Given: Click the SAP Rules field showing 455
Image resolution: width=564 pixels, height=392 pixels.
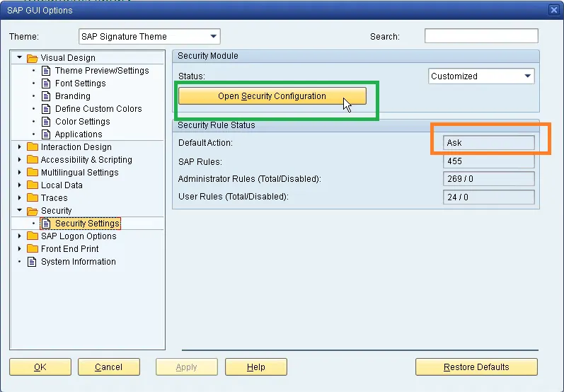Looking at the screenshot, I should pyautogui.click(x=489, y=161).
